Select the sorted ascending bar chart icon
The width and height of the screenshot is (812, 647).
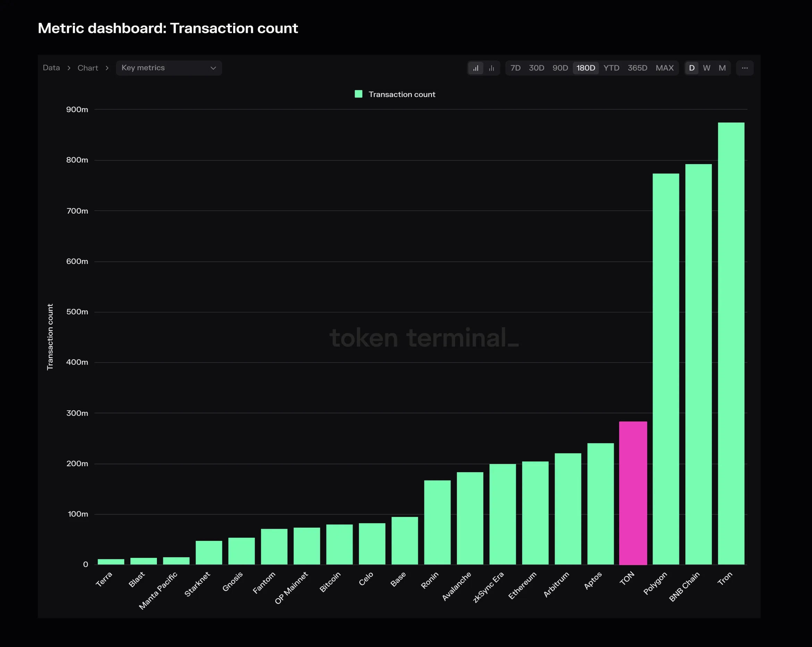pos(476,68)
